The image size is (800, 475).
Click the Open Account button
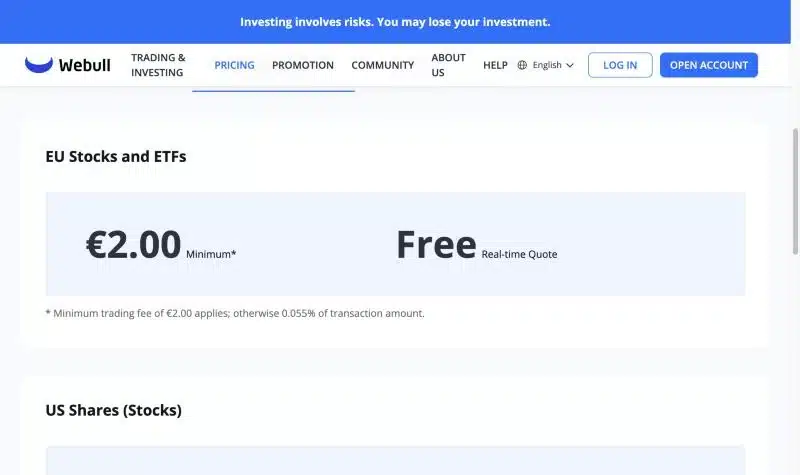pyautogui.click(x=709, y=65)
